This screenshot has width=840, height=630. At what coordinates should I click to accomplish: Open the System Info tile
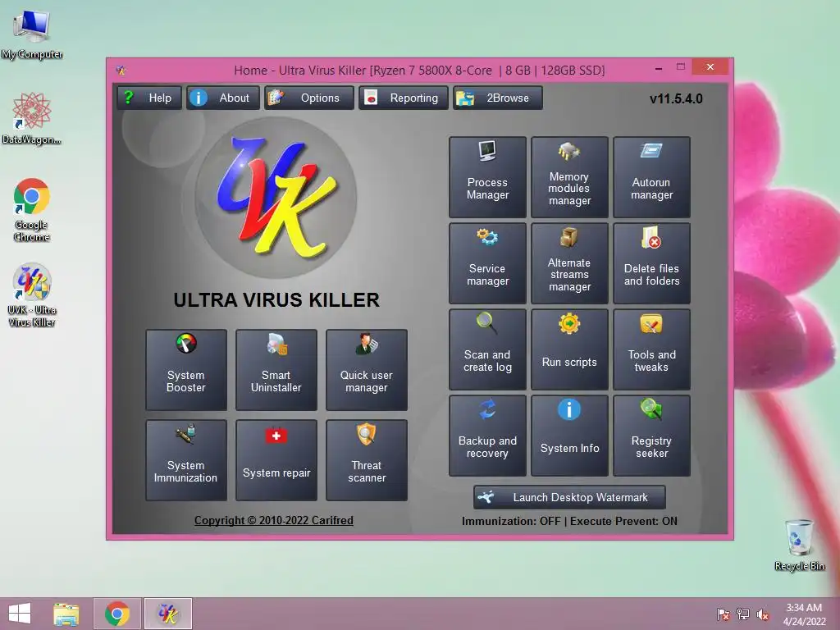pos(569,436)
